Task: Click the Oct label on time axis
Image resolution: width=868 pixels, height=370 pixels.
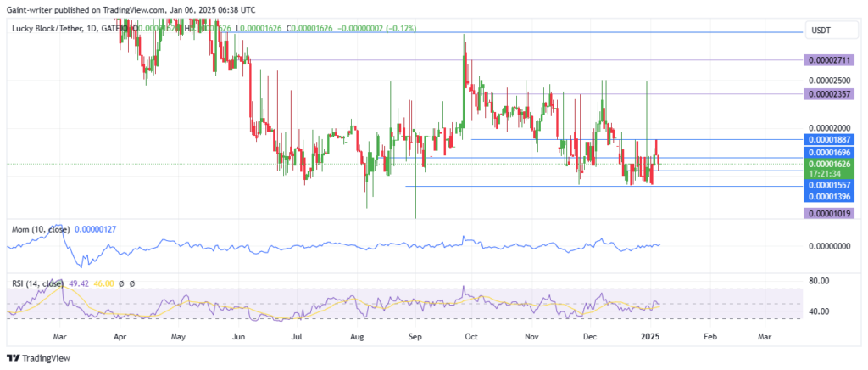Action: pyautogui.click(x=471, y=337)
